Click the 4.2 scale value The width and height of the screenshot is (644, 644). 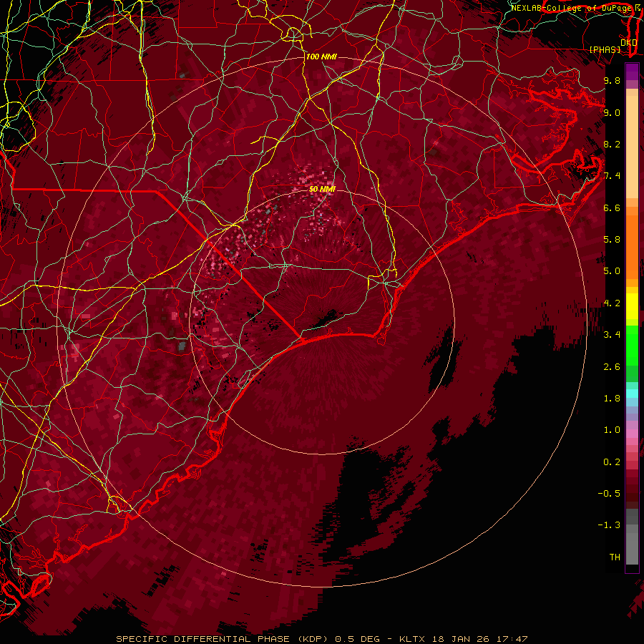(x=612, y=303)
